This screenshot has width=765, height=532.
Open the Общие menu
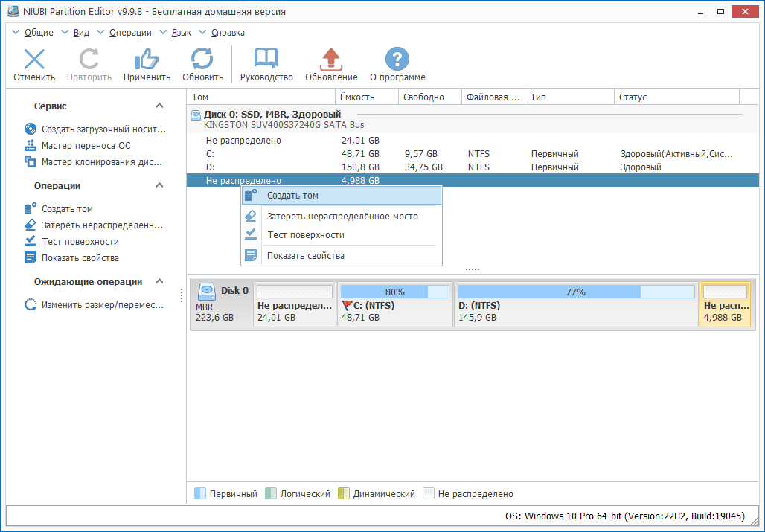point(39,33)
